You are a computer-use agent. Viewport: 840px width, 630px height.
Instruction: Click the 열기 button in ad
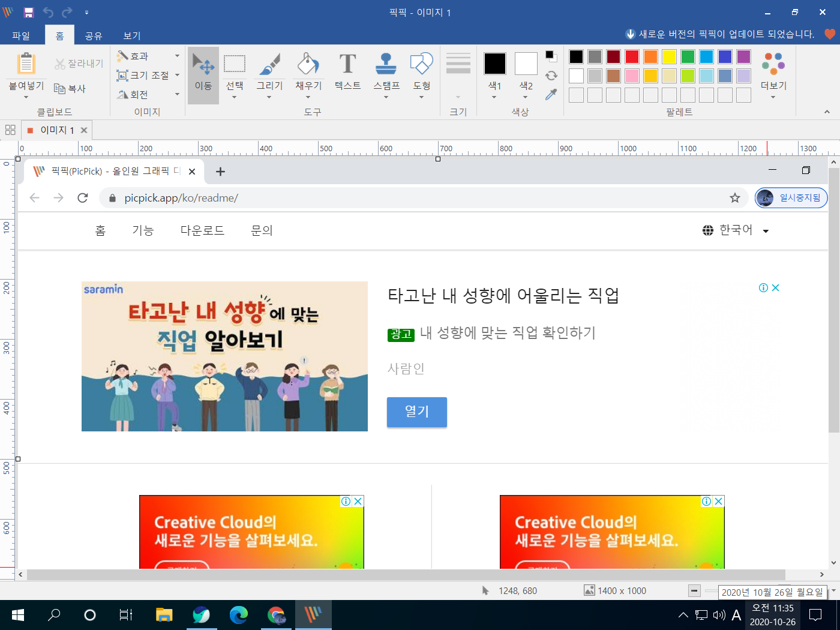[417, 412]
